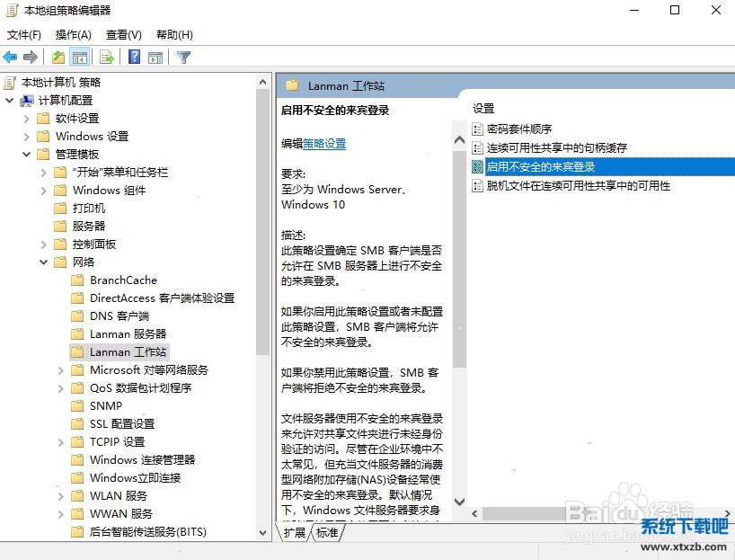Image resolution: width=735 pixels, height=560 pixels.
Task: Select 脱机文件在连续可用性共享中的可用性 setting
Action: pyautogui.click(x=578, y=186)
